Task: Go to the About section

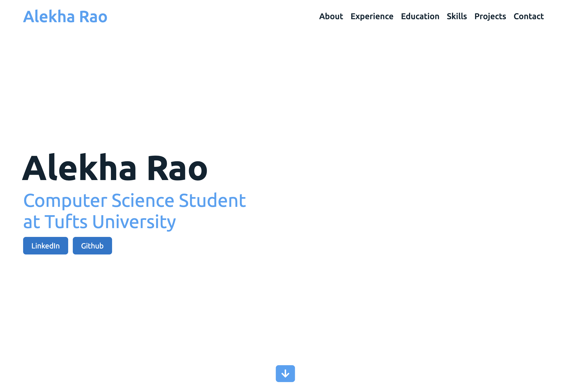Action: pyautogui.click(x=331, y=16)
